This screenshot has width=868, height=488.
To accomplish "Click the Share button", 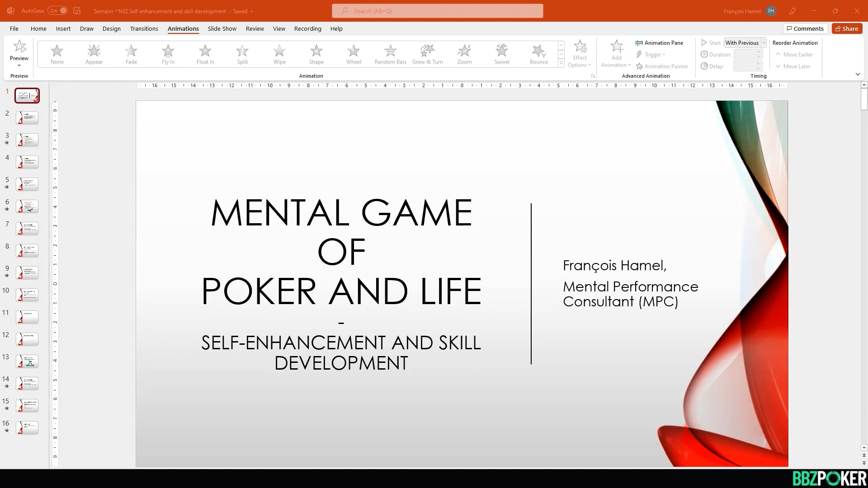I will (846, 28).
